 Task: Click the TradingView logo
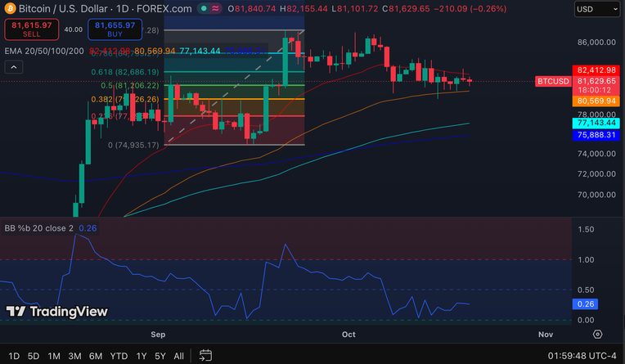56,312
